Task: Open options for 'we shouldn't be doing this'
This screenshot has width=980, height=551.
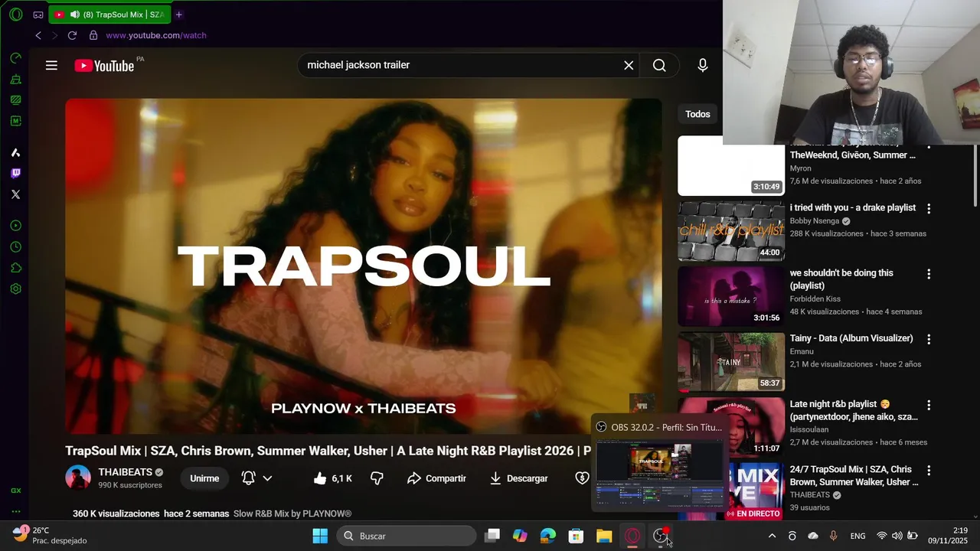Action: click(x=929, y=273)
